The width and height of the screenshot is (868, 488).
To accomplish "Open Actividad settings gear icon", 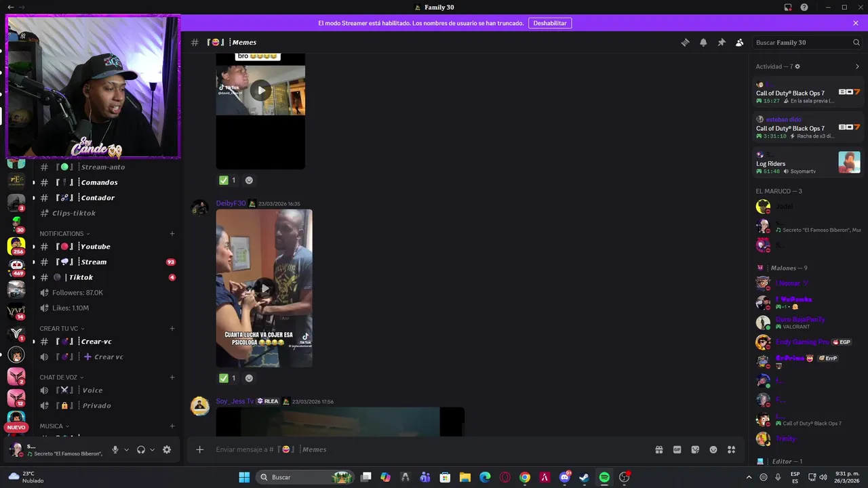I will (x=797, y=66).
